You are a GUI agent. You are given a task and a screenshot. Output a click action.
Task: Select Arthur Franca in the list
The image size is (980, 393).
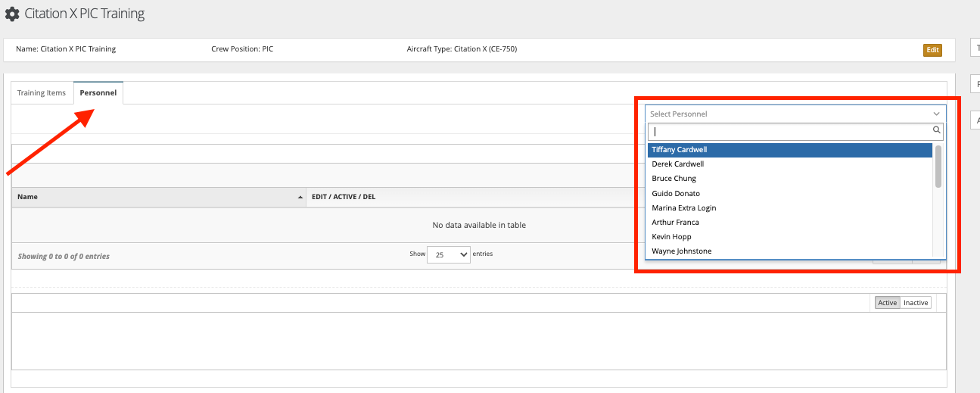(675, 223)
